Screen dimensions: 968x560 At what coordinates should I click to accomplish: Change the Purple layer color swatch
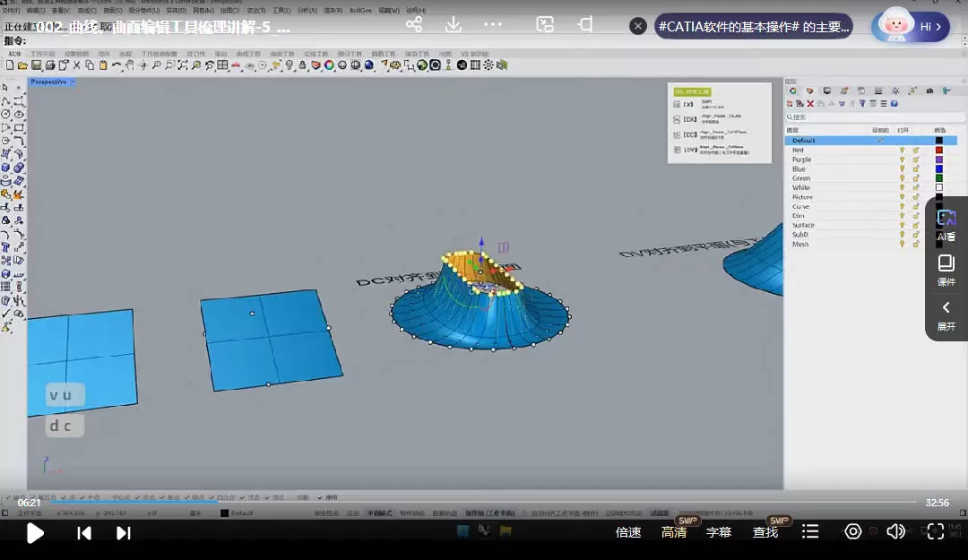(x=939, y=159)
